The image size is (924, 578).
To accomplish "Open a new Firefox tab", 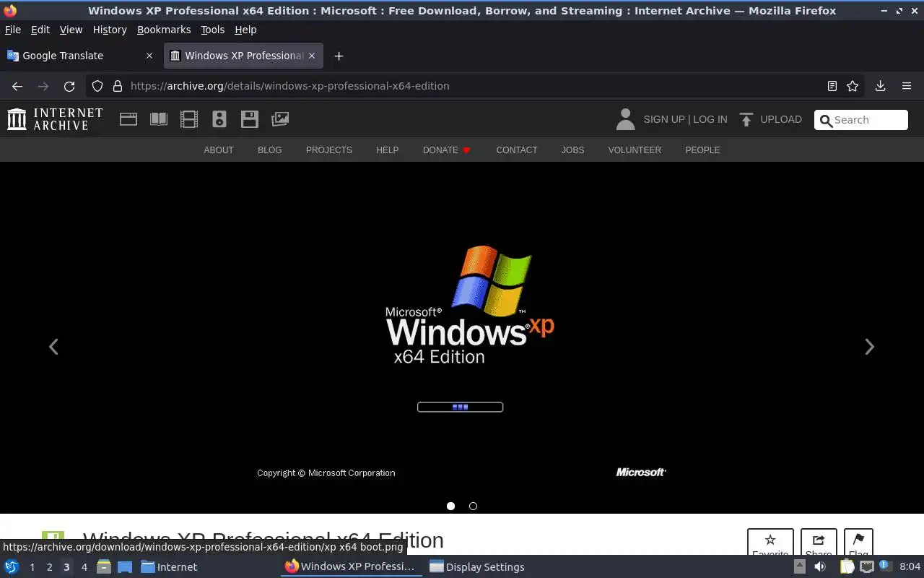I will tap(339, 56).
